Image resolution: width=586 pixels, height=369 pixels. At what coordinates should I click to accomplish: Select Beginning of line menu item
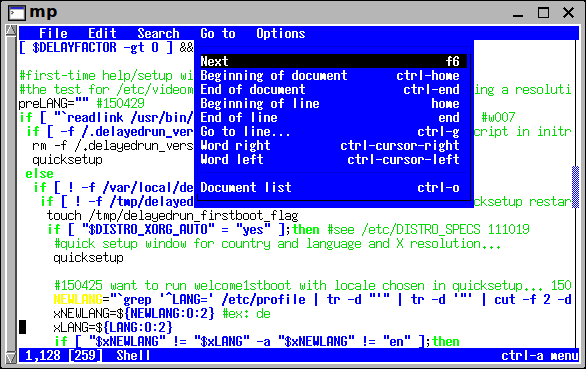point(333,104)
